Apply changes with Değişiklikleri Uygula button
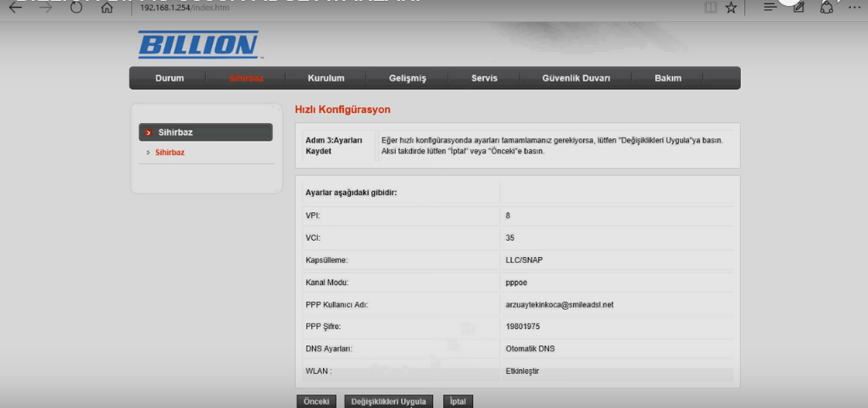The width and height of the screenshot is (868, 408). [x=390, y=401]
